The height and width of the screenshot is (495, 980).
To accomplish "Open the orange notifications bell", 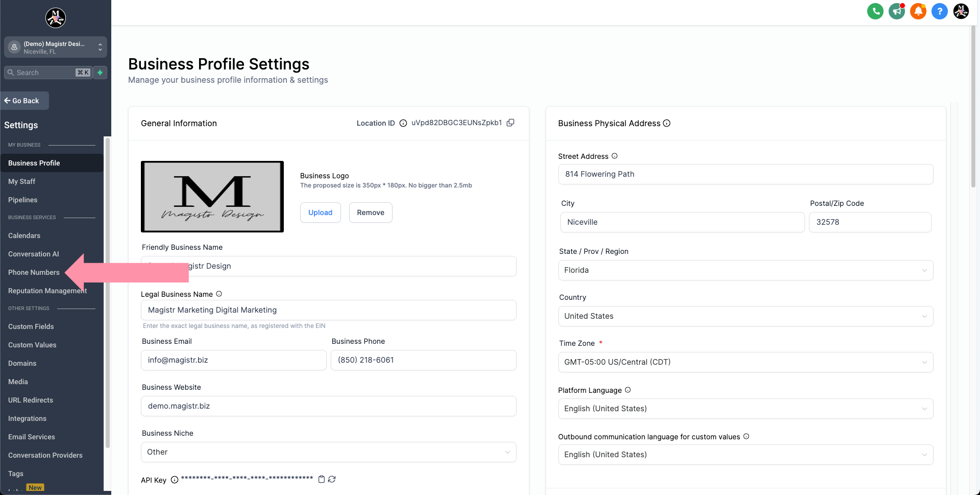I will [x=918, y=11].
